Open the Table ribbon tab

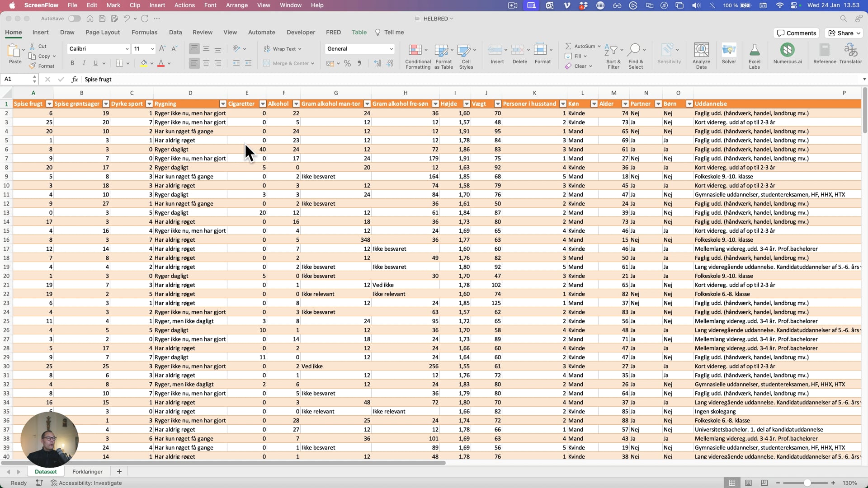pyautogui.click(x=359, y=33)
